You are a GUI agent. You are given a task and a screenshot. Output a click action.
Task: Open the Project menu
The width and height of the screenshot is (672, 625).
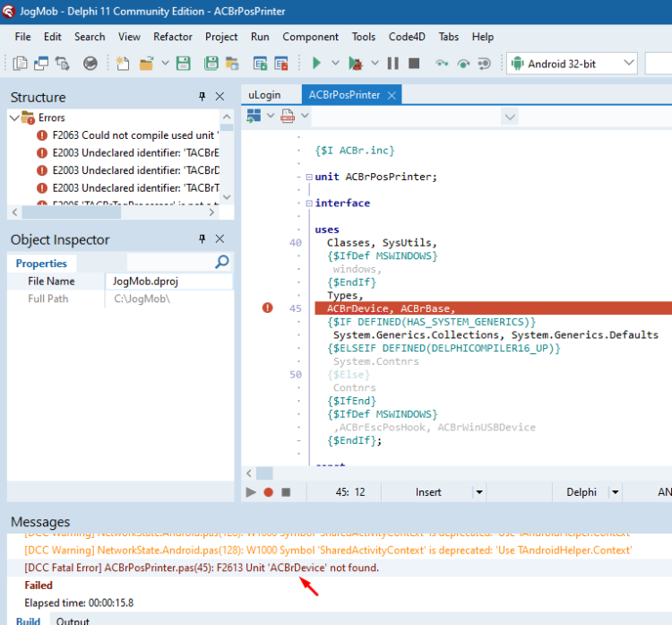coord(221,37)
